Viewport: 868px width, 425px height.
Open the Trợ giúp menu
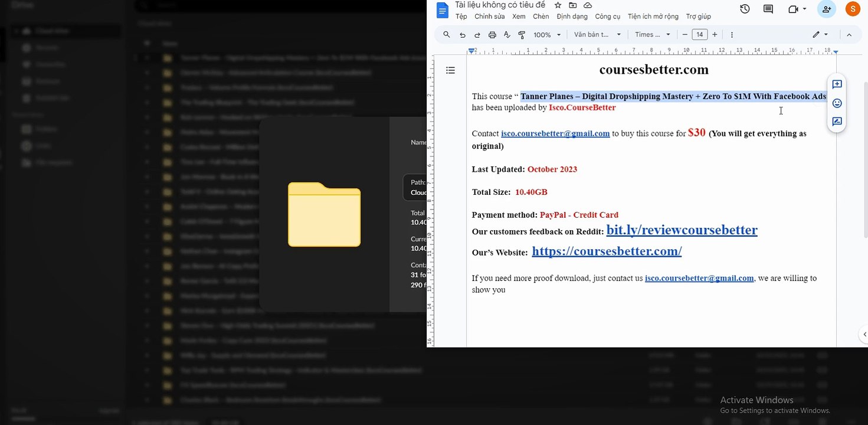tap(699, 17)
